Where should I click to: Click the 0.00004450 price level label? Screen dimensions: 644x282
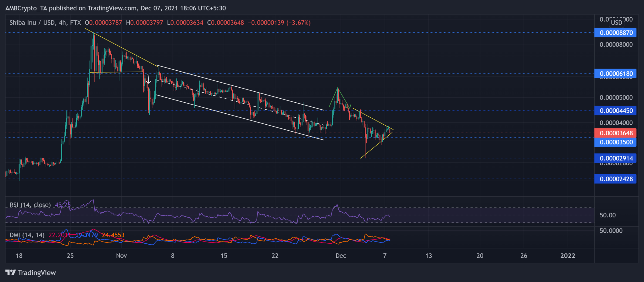click(615, 111)
